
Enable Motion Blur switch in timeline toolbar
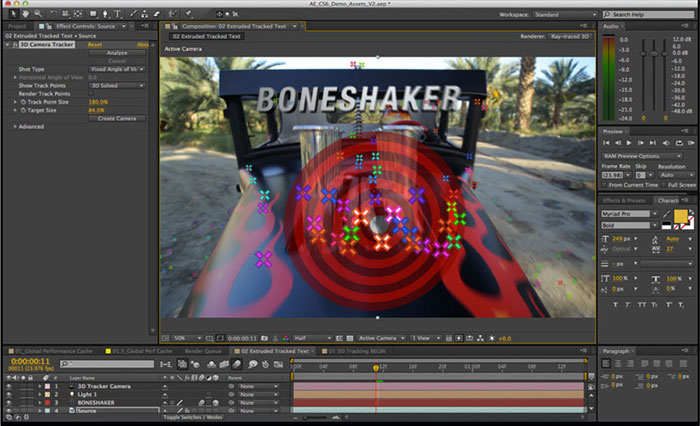coord(237,364)
